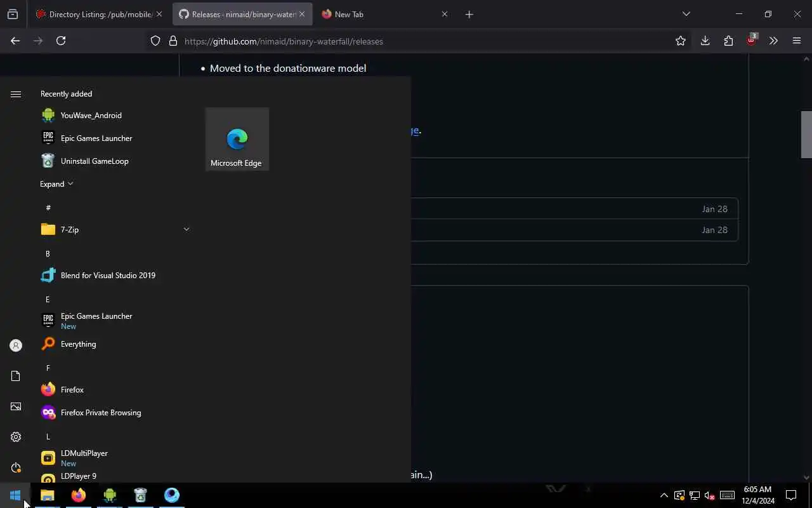This screenshot has height=508, width=812.
Task: Open Settings gear in Start sidebar
Action: coord(16,437)
